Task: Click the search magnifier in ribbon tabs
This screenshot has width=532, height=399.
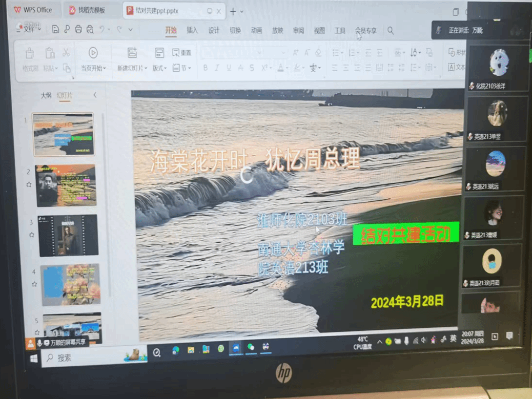Action: (x=391, y=31)
